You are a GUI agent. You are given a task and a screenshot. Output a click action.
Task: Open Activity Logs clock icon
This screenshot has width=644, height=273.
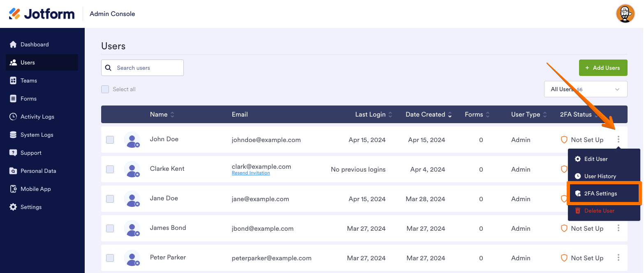click(x=13, y=117)
